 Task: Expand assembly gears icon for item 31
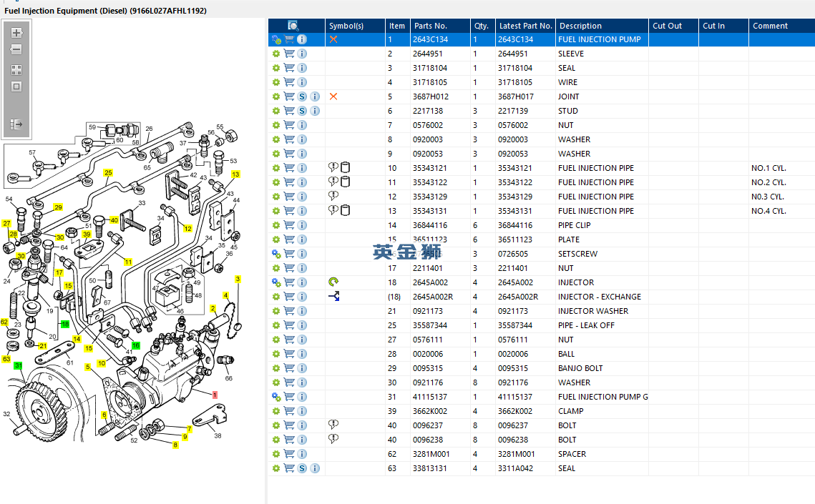(x=276, y=397)
